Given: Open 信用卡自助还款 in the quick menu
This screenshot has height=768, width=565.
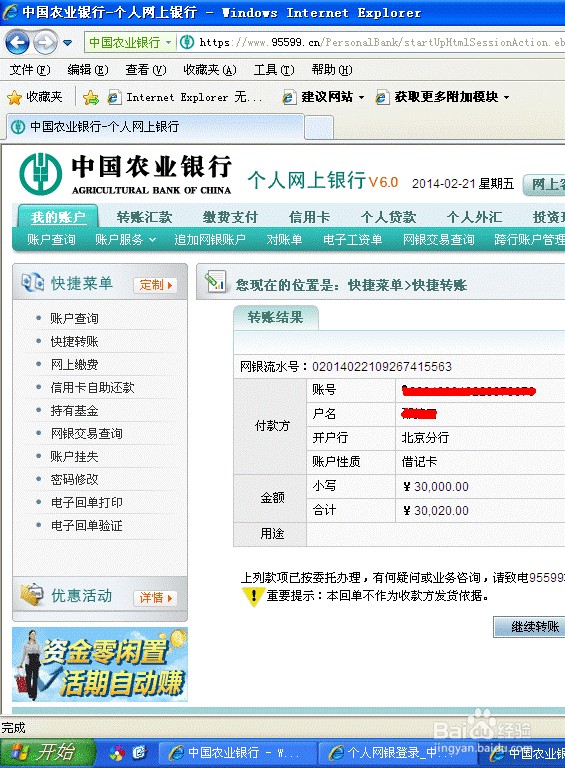Looking at the screenshot, I should (93, 387).
